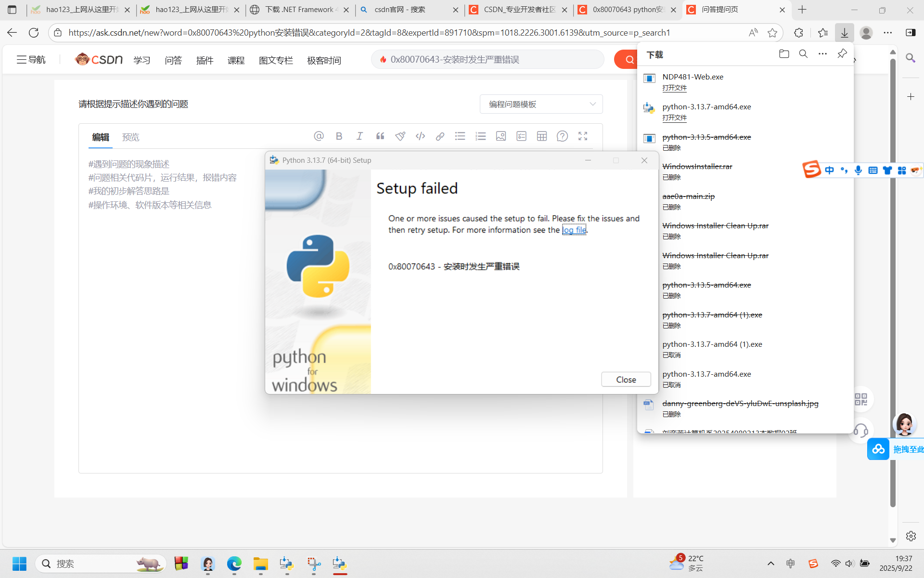Show hidden system tray icons
Image resolution: width=924 pixels, height=578 pixels.
tap(770, 564)
